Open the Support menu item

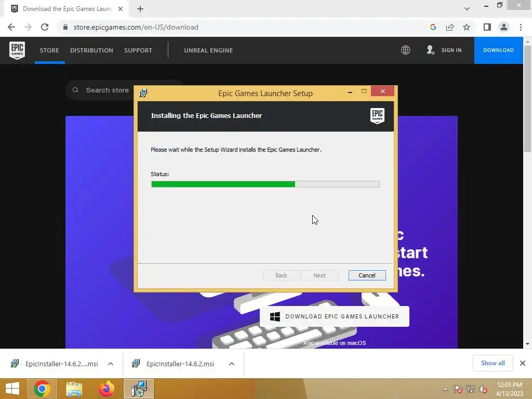click(x=138, y=50)
